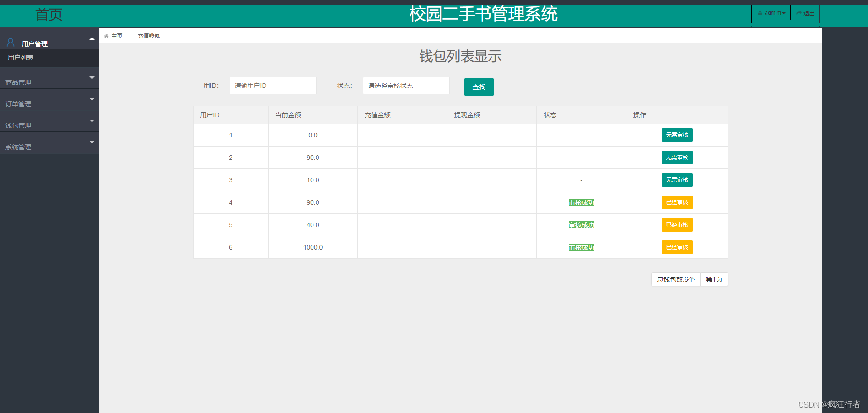Focus the 请输用户ID input field
The height and width of the screenshot is (413, 868).
click(273, 86)
